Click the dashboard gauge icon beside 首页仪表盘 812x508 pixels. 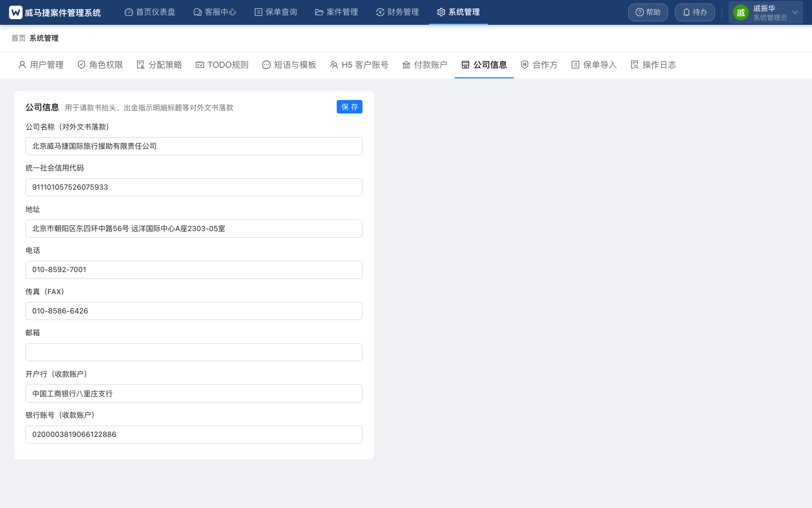pos(129,12)
